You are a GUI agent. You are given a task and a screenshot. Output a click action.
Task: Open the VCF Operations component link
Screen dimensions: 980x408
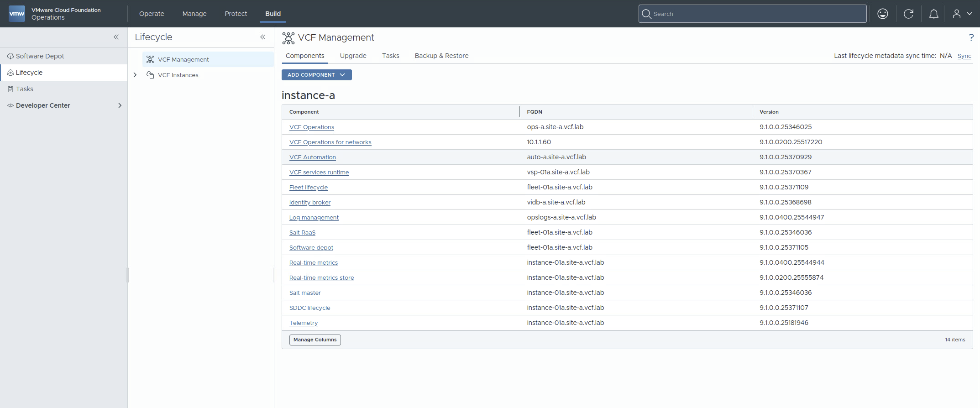pyautogui.click(x=312, y=127)
